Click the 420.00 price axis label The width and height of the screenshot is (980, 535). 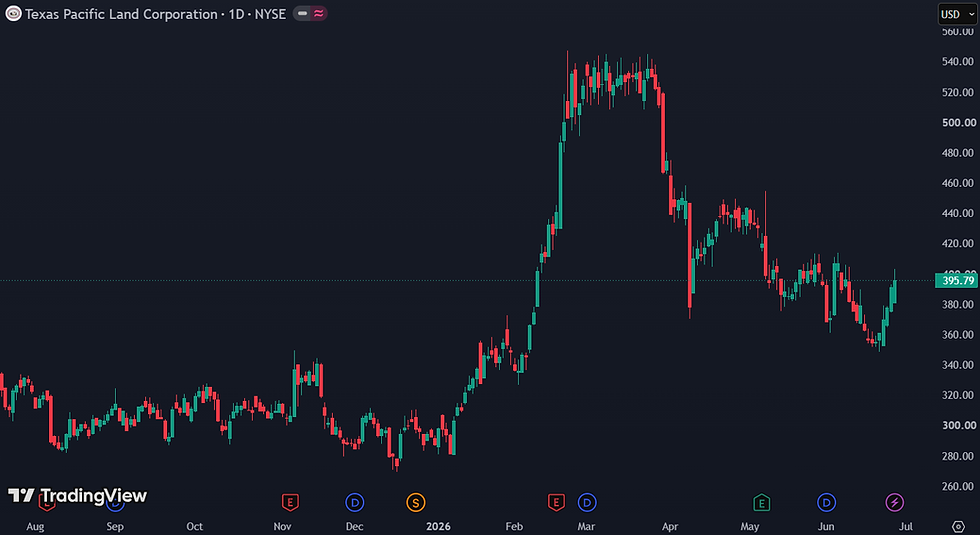pos(958,244)
